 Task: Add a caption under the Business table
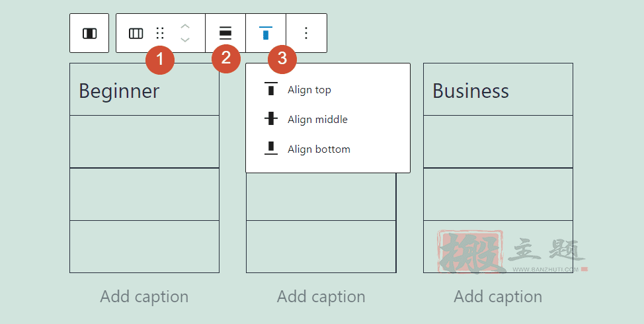tap(498, 296)
